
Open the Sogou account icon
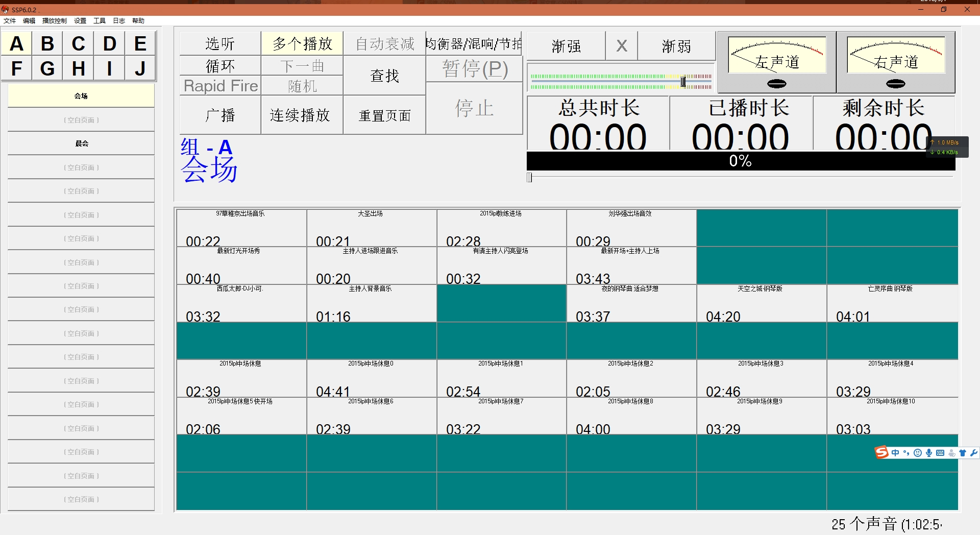point(951,453)
